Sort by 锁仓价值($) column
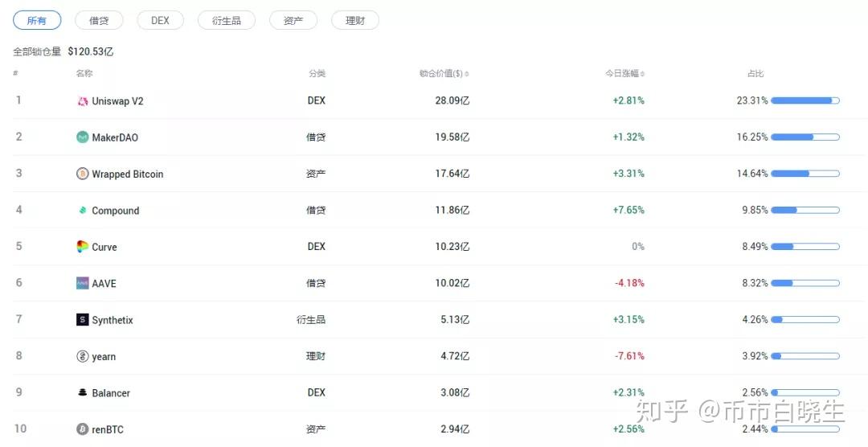Image resolution: width=868 pixels, height=447 pixels. point(444,74)
